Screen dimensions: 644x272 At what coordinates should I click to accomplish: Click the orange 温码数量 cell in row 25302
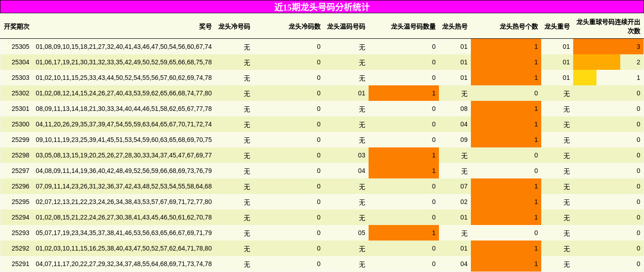(404, 93)
